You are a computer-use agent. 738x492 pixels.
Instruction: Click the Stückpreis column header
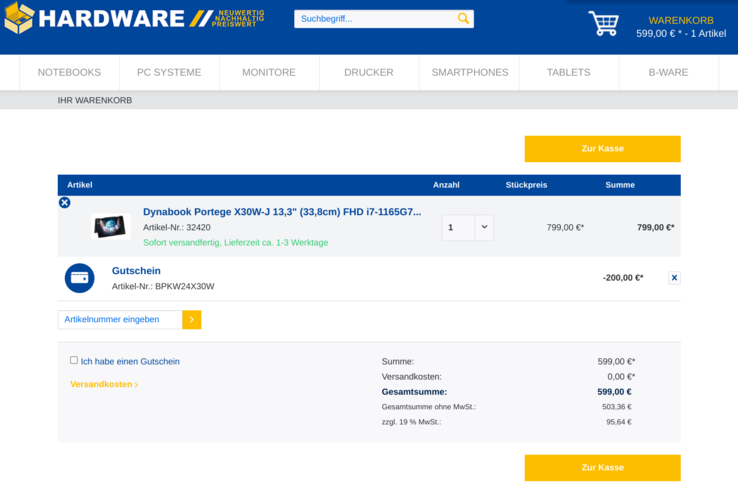pyautogui.click(x=526, y=185)
